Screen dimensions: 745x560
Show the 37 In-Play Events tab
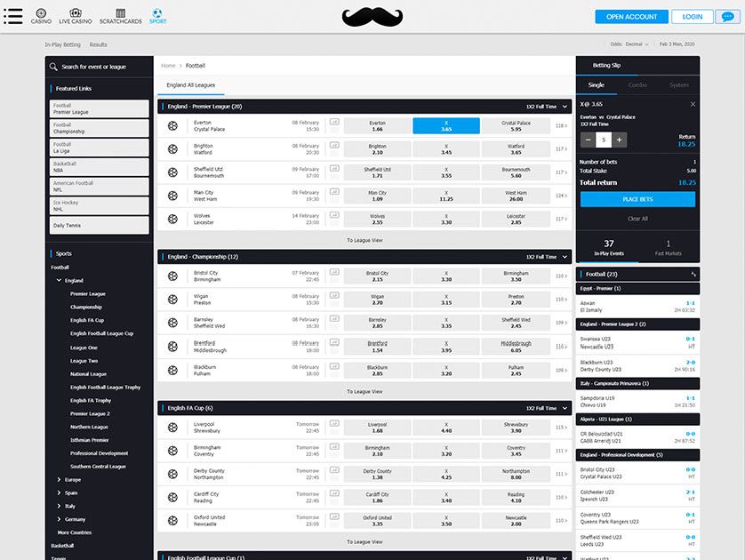coord(609,248)
